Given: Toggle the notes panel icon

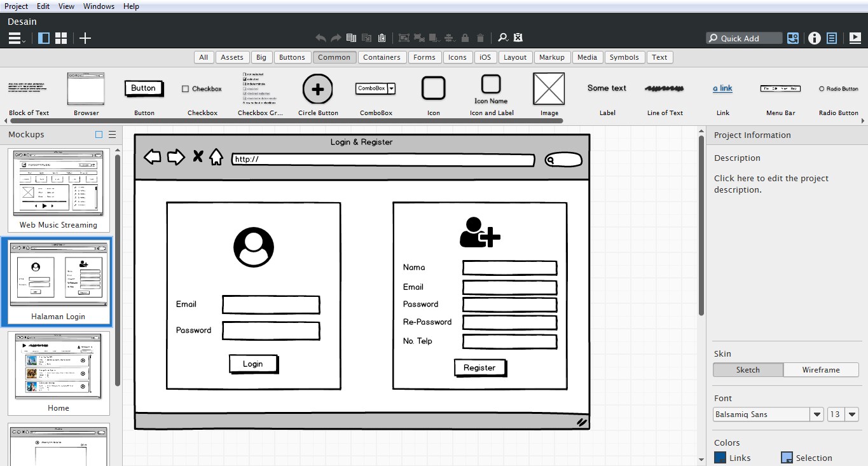Looking at the screenshot, I should point(832,38).
